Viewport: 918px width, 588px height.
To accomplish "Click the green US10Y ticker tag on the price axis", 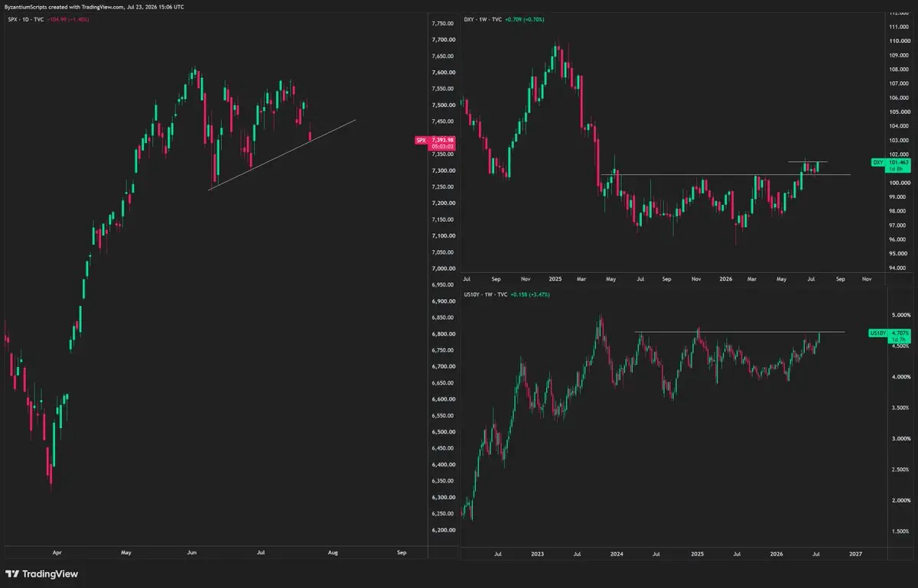I will point(878,333).
